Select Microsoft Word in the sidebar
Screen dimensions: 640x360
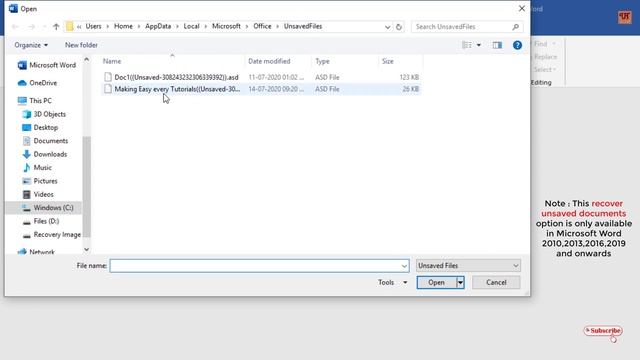(x=47, y=65)
